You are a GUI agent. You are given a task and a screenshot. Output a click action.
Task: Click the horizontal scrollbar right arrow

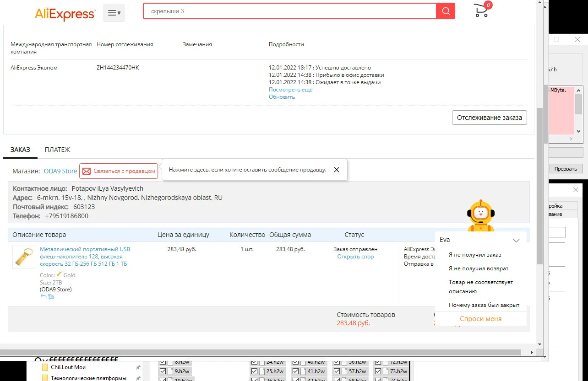coord(532,353)
